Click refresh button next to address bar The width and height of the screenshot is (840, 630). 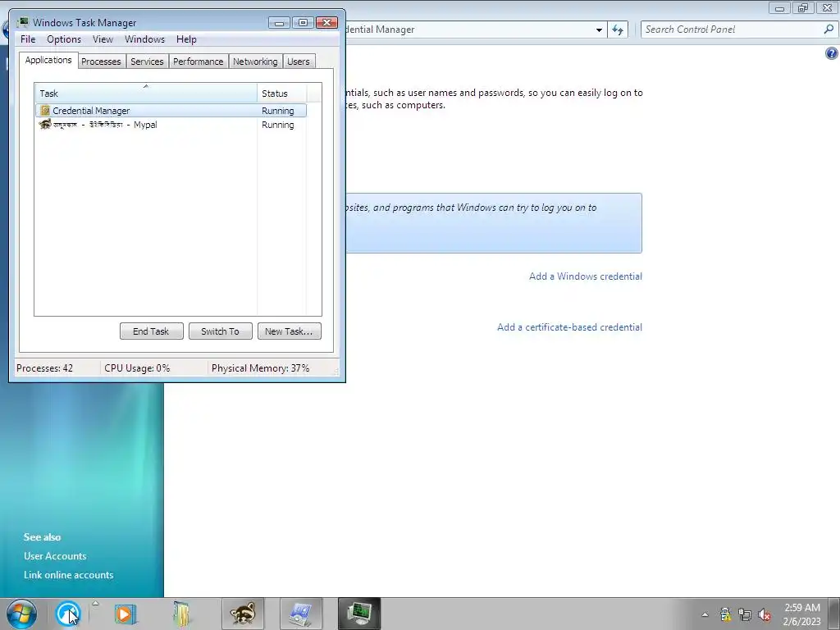[618, 30]
